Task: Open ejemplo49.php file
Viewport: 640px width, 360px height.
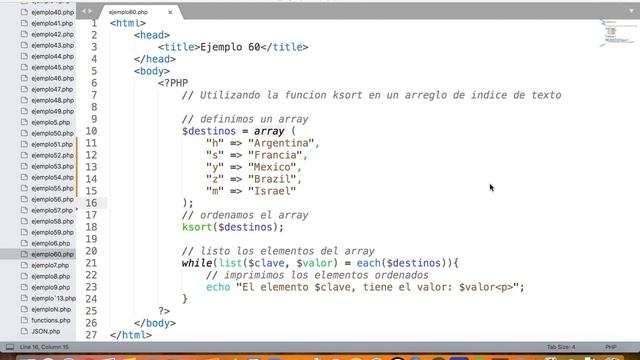Action: [x=52, y=111]
